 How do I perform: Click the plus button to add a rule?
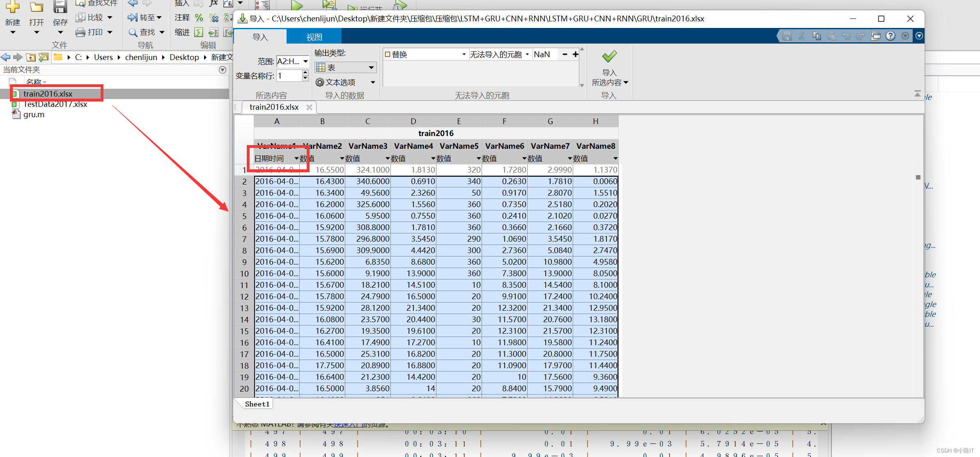click(x=576, y=54)
